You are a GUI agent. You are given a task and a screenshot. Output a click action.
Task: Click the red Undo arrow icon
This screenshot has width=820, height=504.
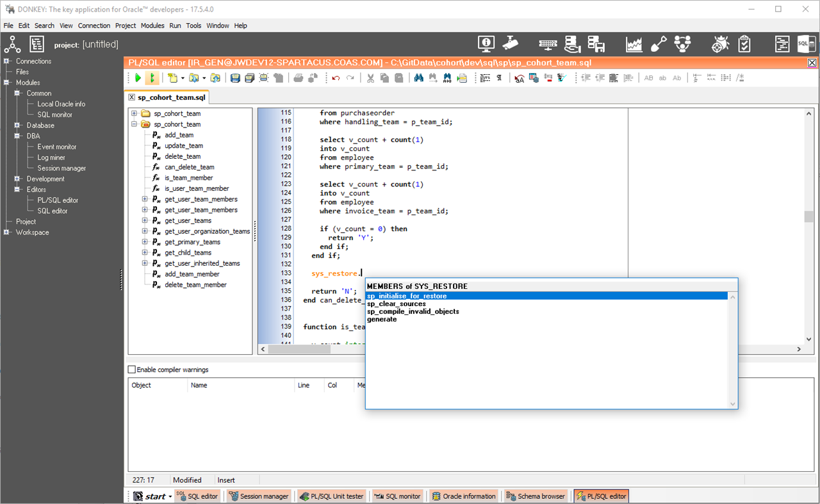336,78
